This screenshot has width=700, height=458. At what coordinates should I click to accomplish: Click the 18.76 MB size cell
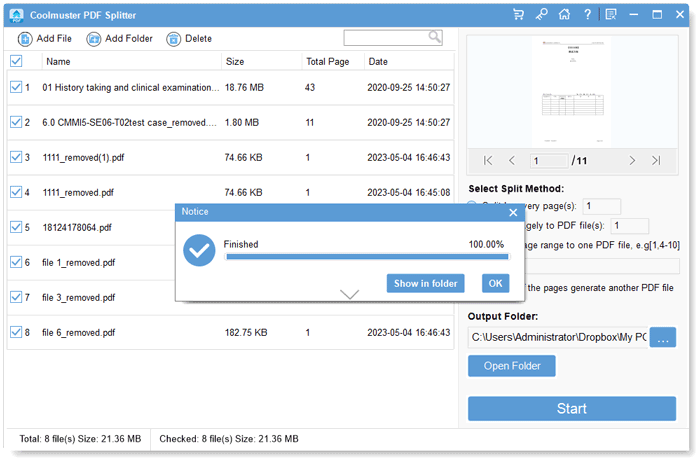click(x=244, y=87)
